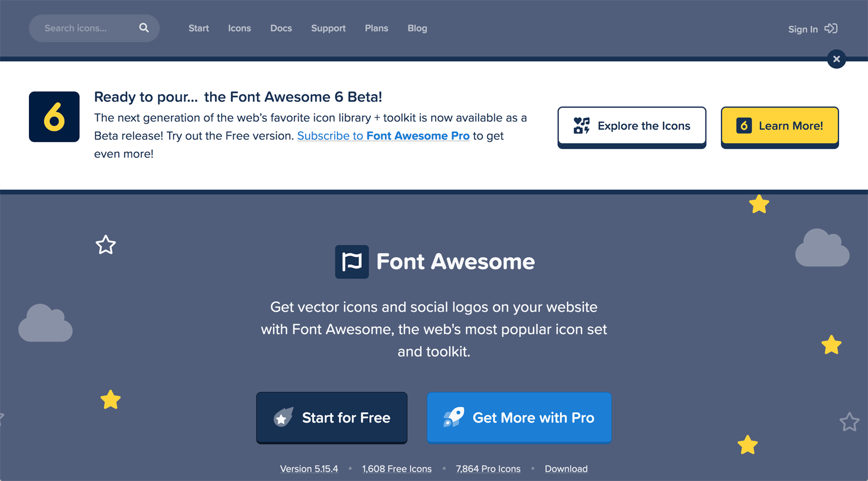View Plans from the top navigation
Image resolution: width=868 pixels, height=481 pixels.
[x=377, y=28]
